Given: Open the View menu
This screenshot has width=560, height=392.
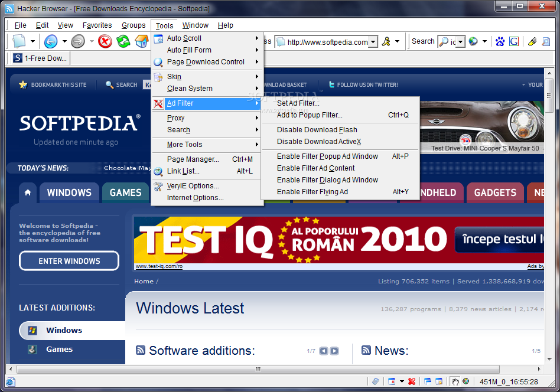Looking at the screenshot, I should [x=66, y=25].
